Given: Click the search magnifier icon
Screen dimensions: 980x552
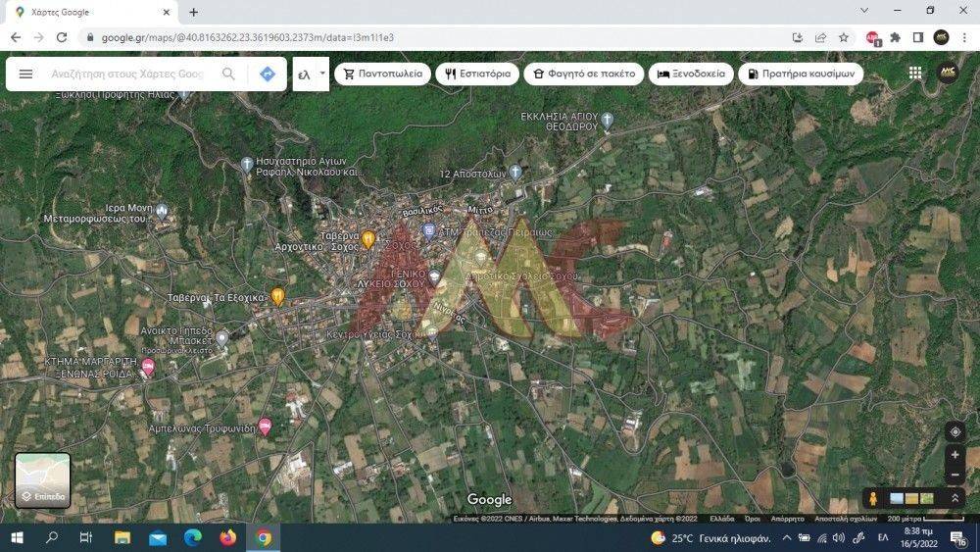Looking at the screenshot, I should coord(228,75).
